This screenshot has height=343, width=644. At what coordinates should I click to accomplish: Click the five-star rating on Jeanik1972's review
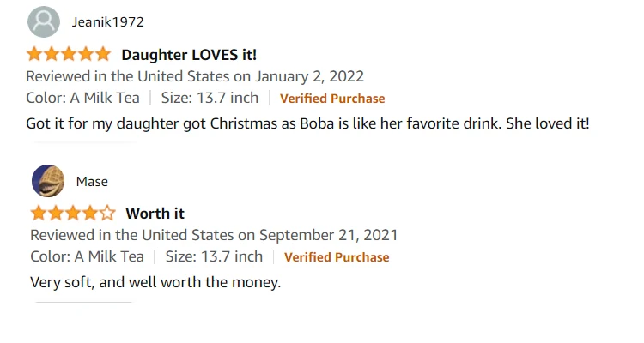(x=69, y=54)
